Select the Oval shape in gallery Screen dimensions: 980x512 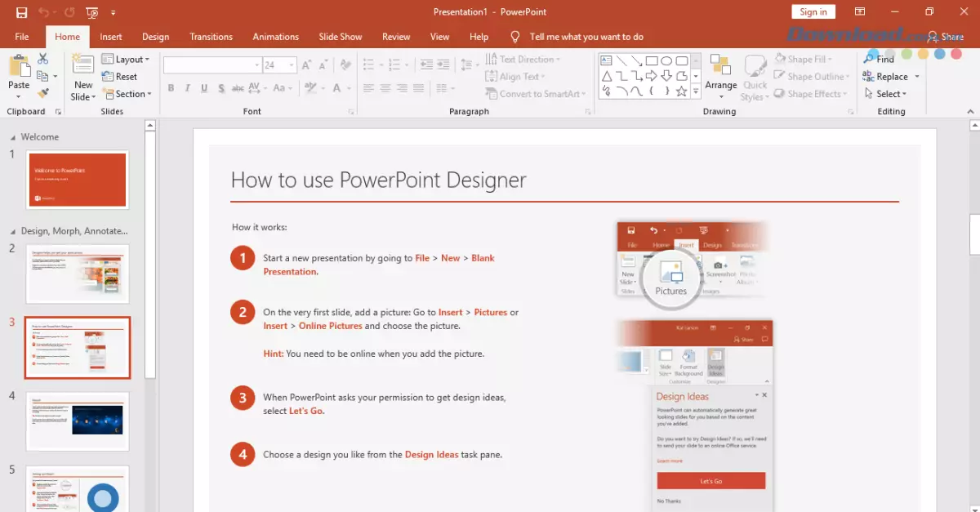(666, 60)
